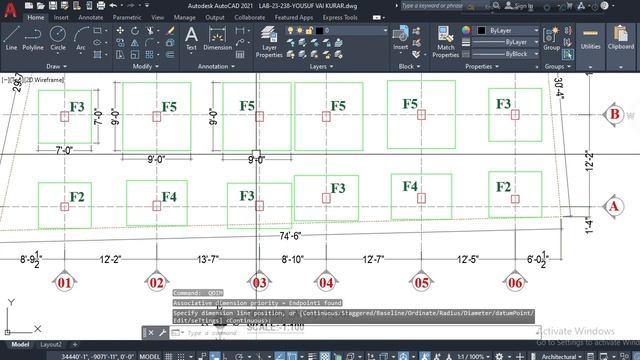
Task: Toggle grid display in status bar
Action: point(169,356)
